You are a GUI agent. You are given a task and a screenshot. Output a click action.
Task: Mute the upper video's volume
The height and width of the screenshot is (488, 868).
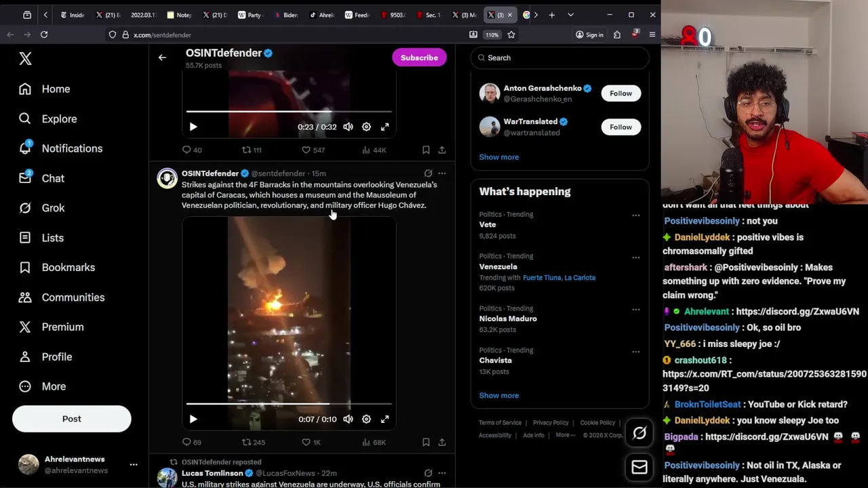coord(348,127)
